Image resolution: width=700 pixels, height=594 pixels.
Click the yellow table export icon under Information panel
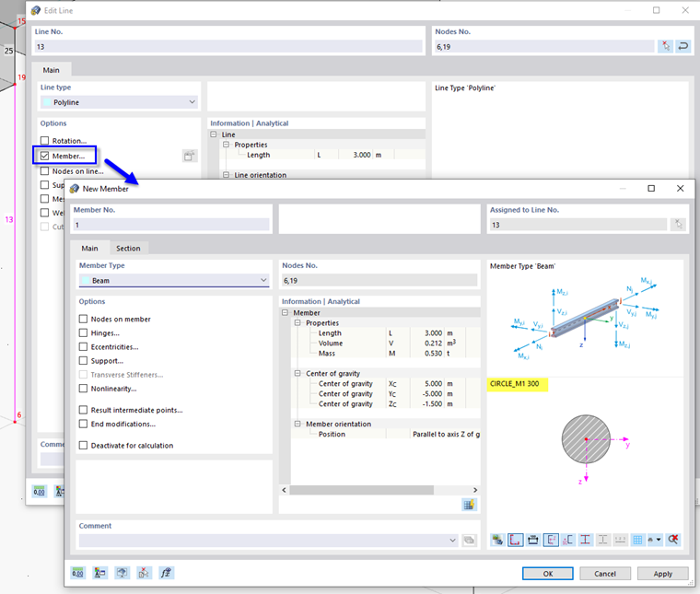469,505
